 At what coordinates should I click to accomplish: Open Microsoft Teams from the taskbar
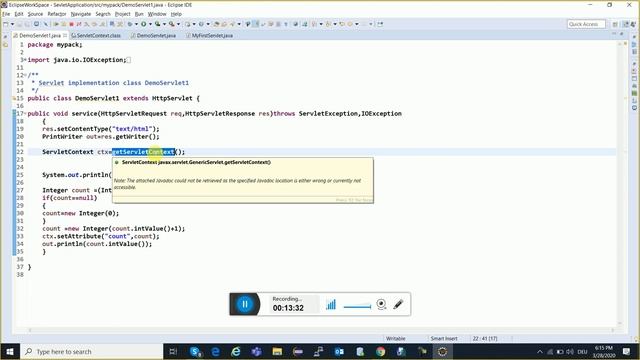(x=257, y=351)
